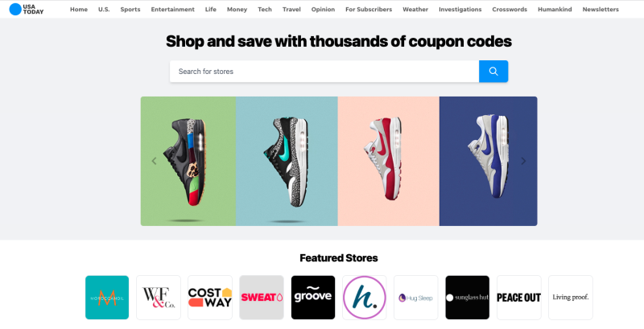
Task: Open the SWEAT store tile
Action: pos(262,298)
